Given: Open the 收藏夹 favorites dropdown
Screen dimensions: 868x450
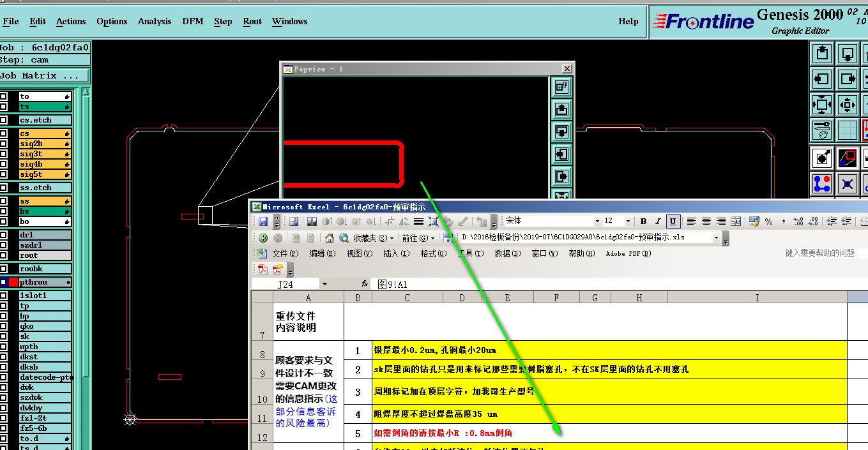Looking at the screenshot, I should (x=374, y=238).
